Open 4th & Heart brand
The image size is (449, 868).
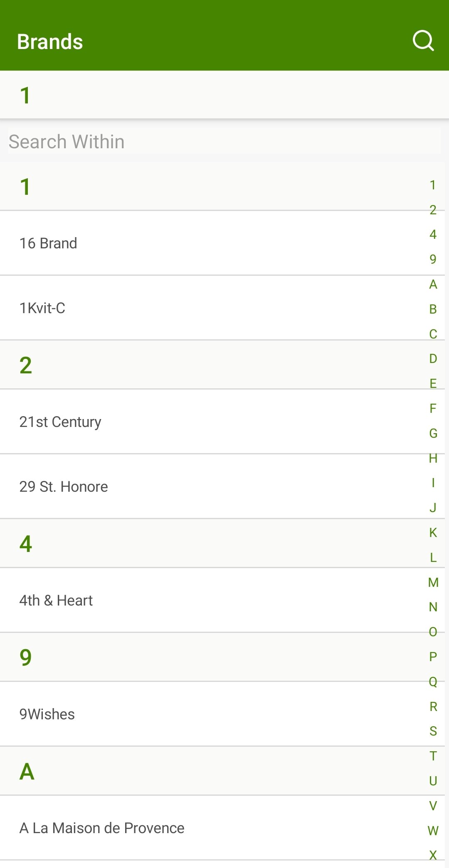(x=222, y=600)
